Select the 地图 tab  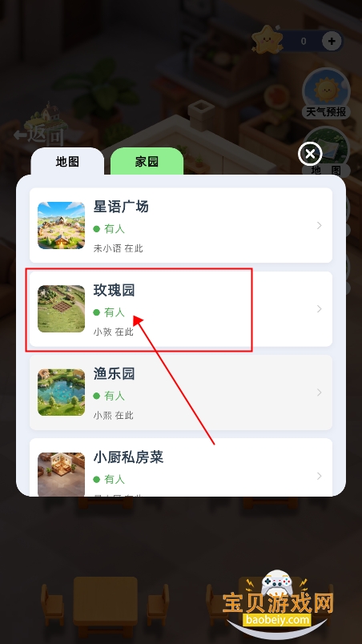pos(67,162)
